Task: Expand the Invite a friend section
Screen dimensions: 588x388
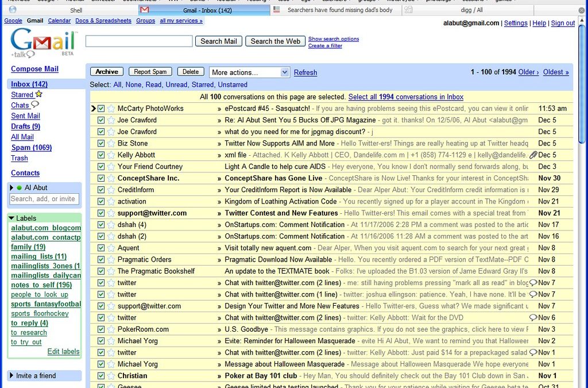Action: [x=11, y=375]
